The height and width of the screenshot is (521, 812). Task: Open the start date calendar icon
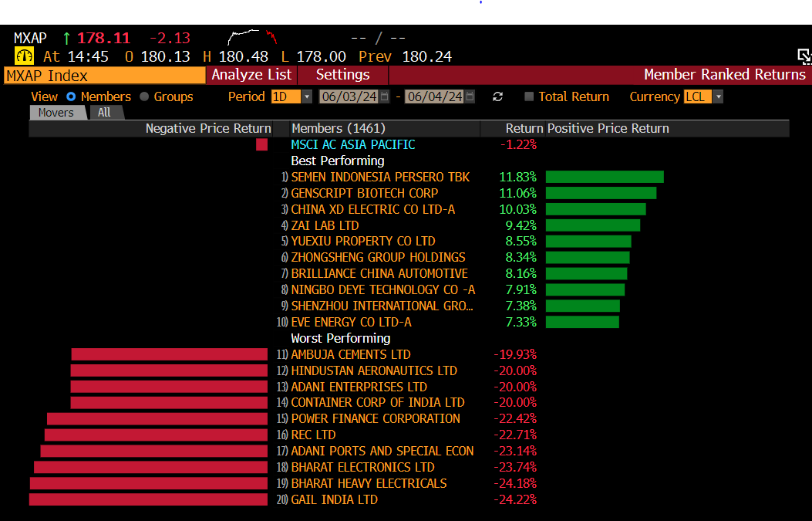pyautogui.click(x=384, y=96)
